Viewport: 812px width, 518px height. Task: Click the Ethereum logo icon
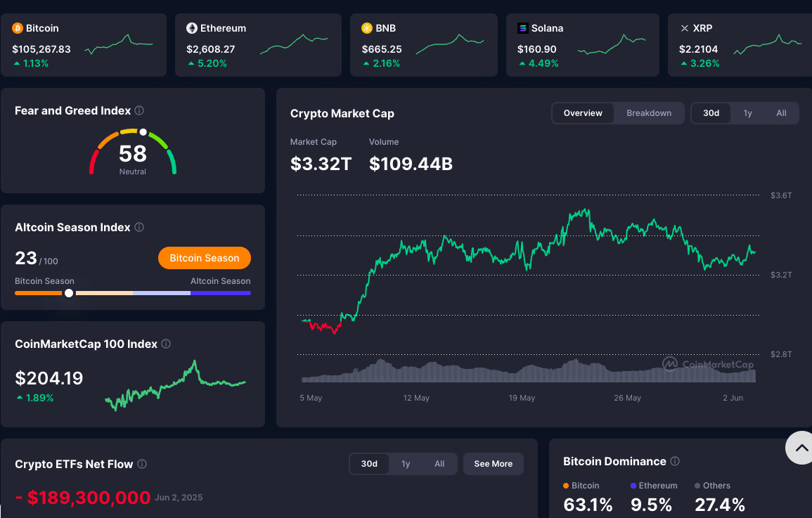point(192,28)
